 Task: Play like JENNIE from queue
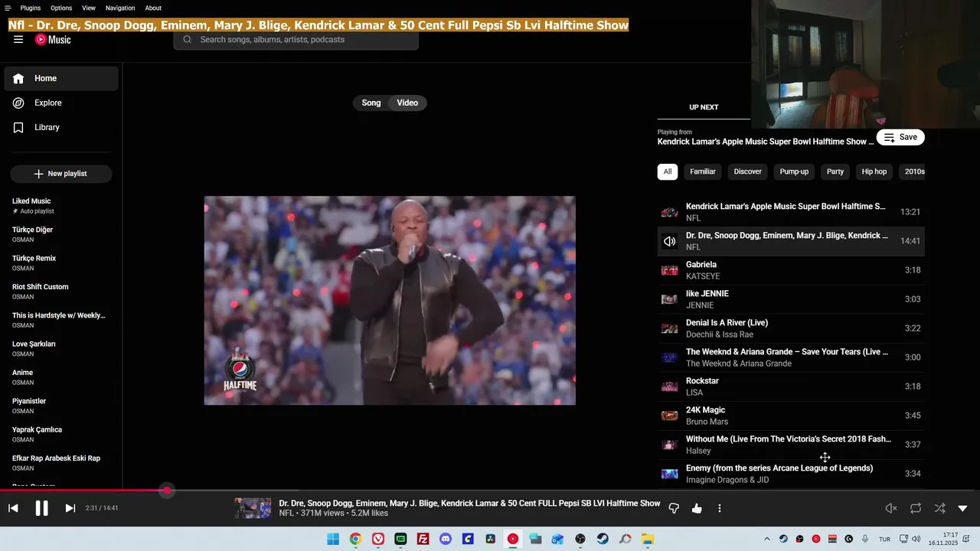(791, 299)
